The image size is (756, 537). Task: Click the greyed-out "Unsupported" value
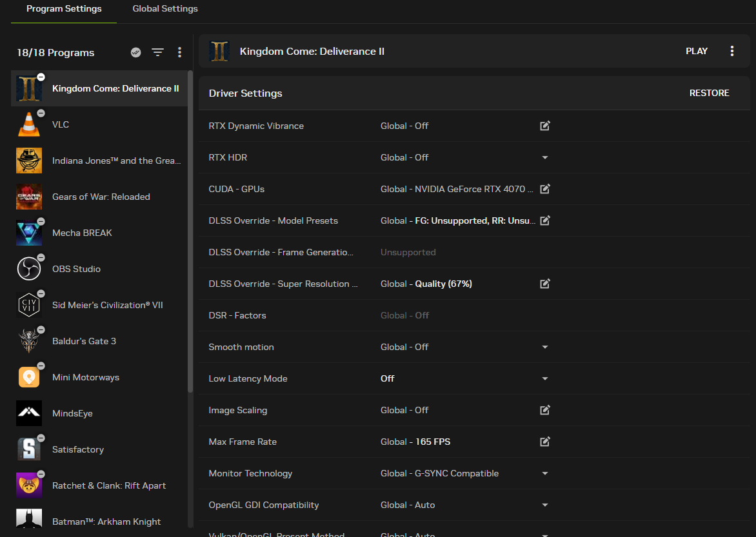[x=408, y=252]
